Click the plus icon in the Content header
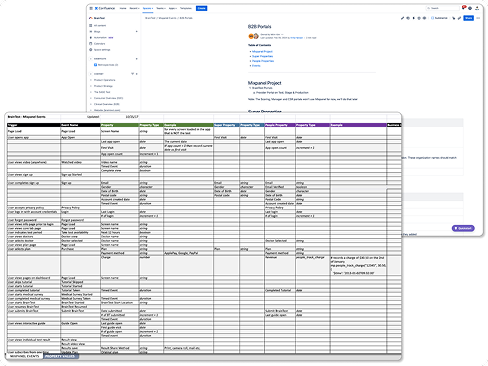The height and width of the screenshot is (366, 488). tap(136, 74)
